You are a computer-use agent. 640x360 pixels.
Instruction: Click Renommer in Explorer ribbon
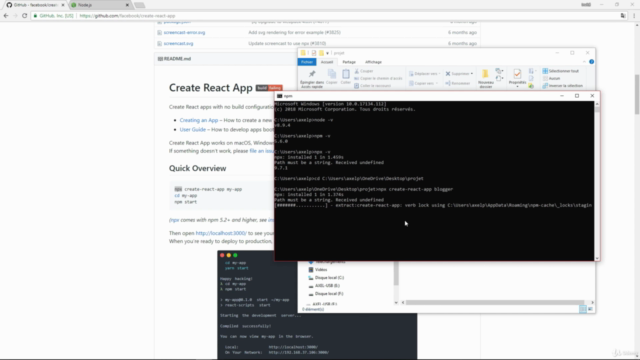click(458, 83)
